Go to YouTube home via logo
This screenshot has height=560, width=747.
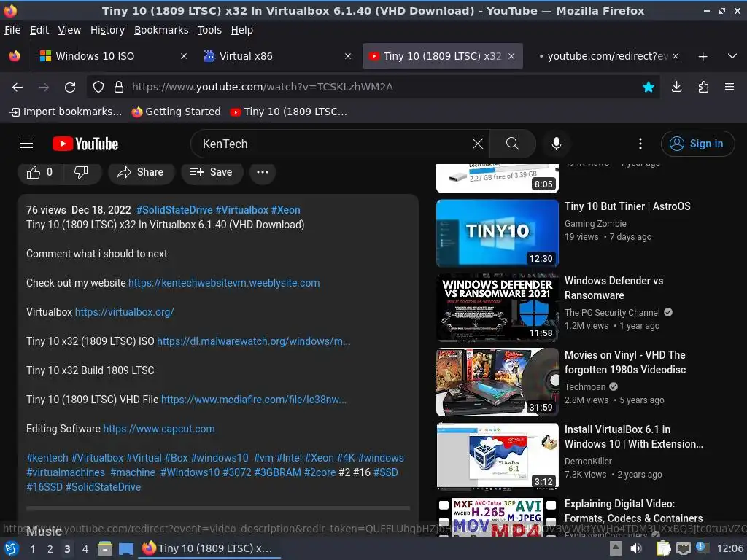click(85, 144)
